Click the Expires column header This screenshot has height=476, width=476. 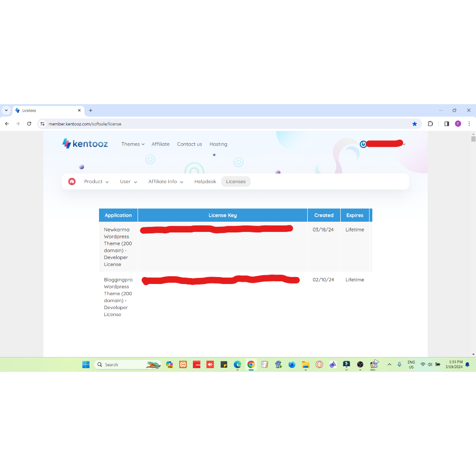(x=355, y=215)
